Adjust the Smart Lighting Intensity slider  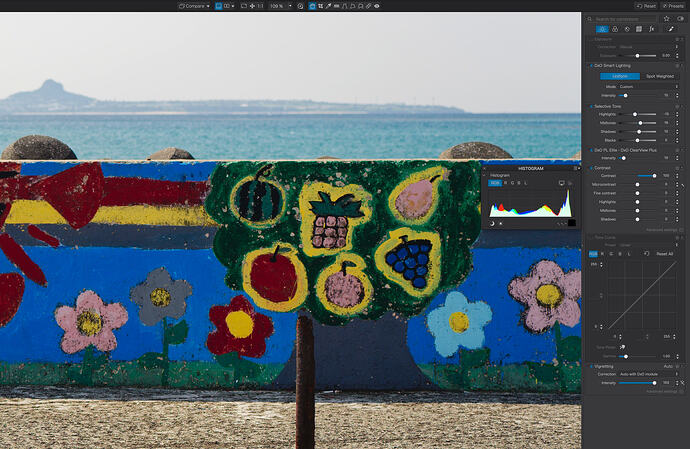[x=625, y=96]
